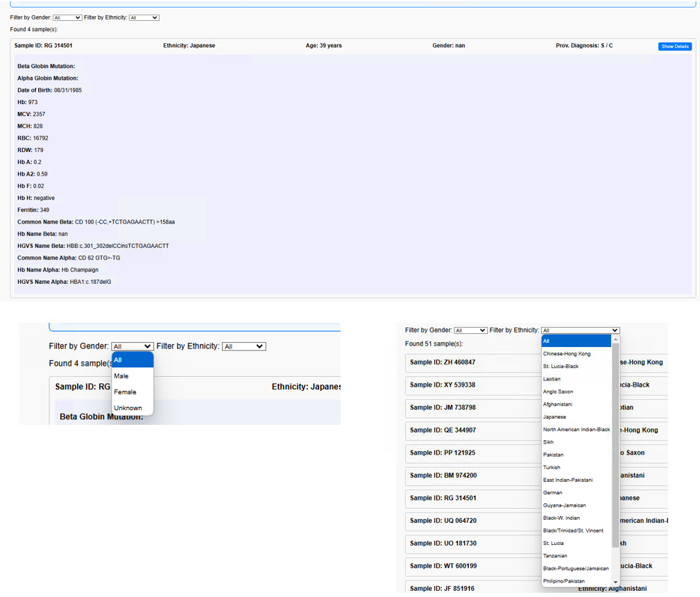Select highlighted All in gender option list
The height and width of the screenshot is (597, 700).
click(x=133, y=360)
